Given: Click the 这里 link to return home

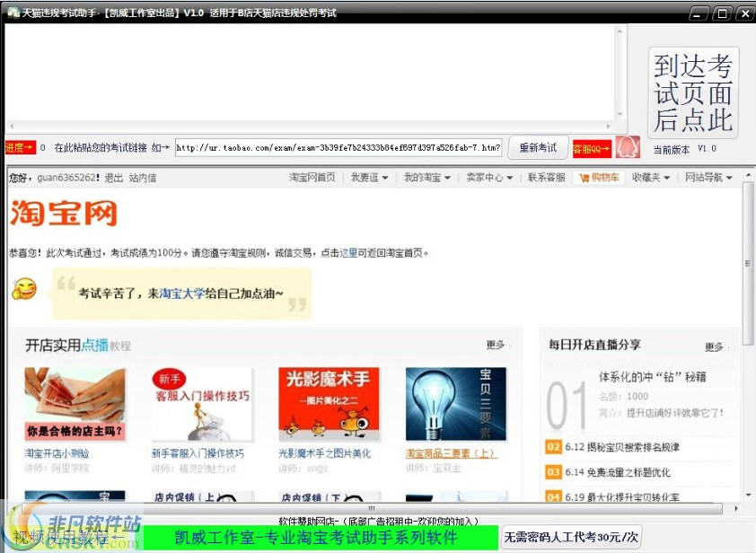Looking at the screenshot, I should [x=348, y=252].
